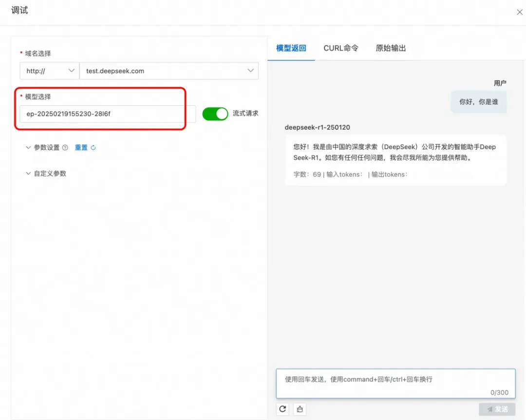Expand the 自定义参数 section
526x420 pixels.
[x=46, y=173]
